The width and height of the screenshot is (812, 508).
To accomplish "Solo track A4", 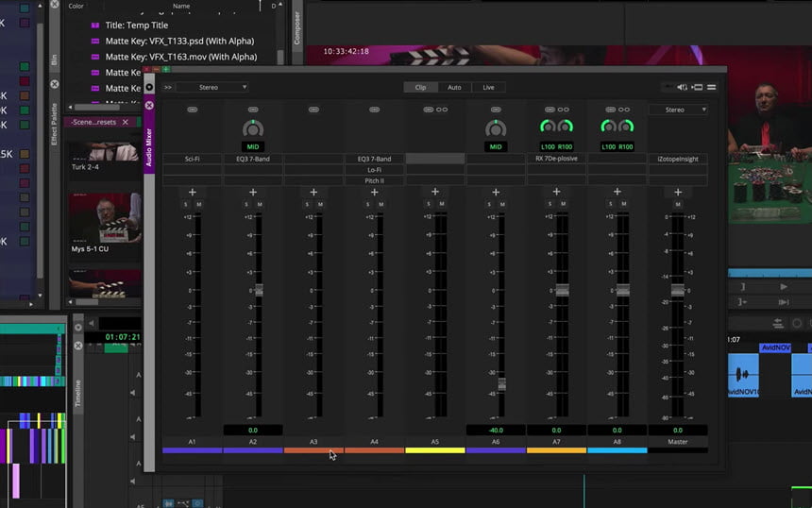I will pyautogui.click(x=367, y=205).
